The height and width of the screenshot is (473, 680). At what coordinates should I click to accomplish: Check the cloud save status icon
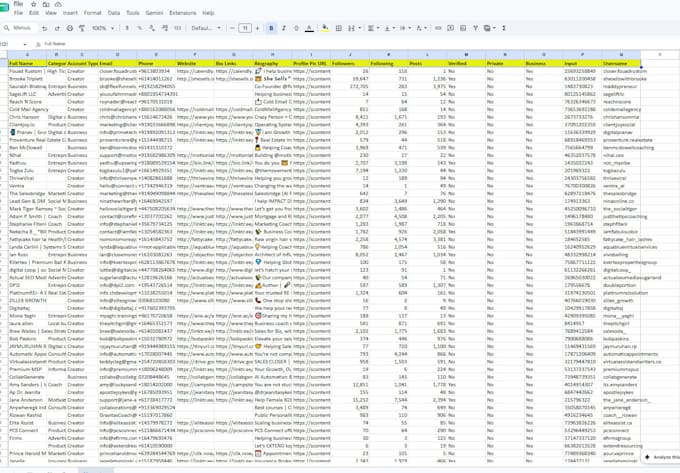[x=58, y=4]
